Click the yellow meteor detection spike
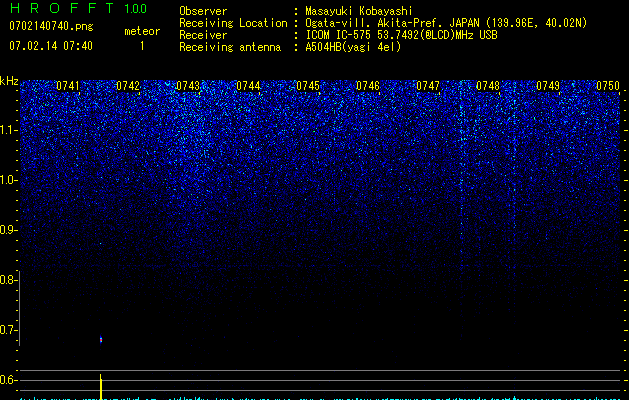 tap(101, 386)
